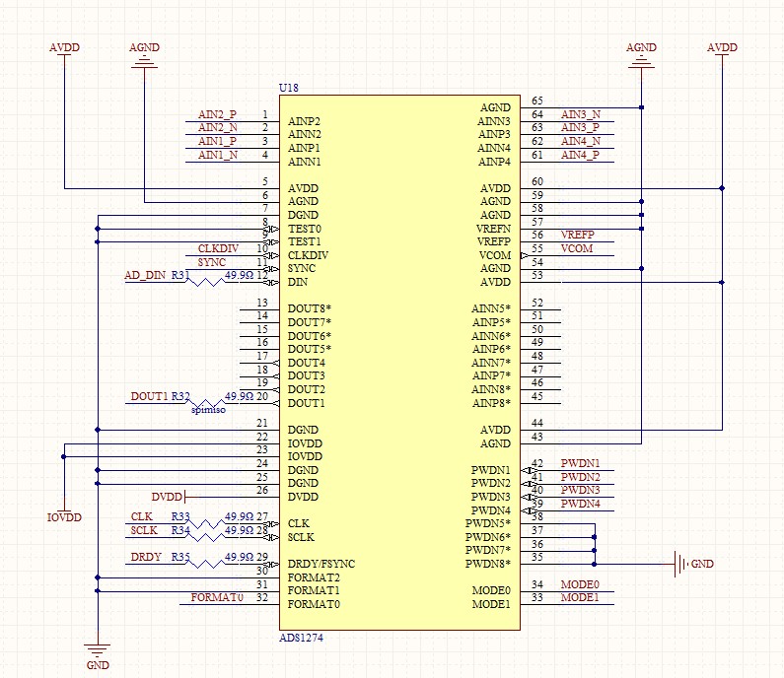Click the AINN5* pin name
Image resolution: width=784 pixels, height=678 pixels.
pyautogui.click(x=491, y=308)
